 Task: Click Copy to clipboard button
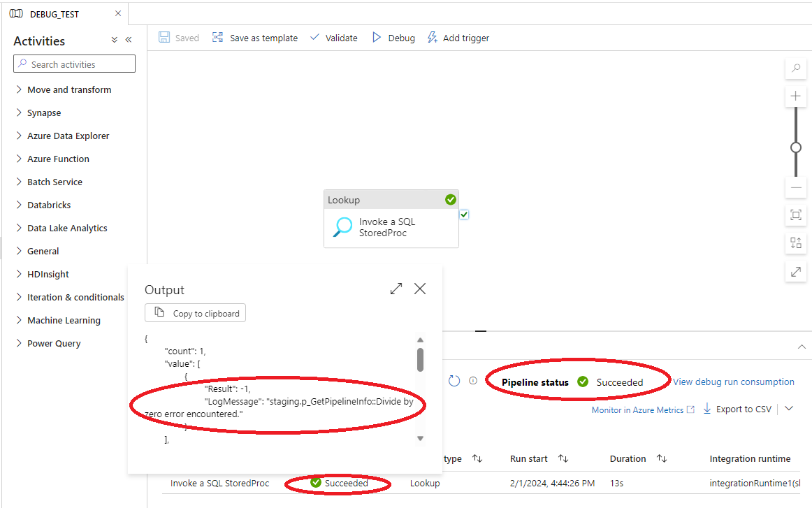195,313
